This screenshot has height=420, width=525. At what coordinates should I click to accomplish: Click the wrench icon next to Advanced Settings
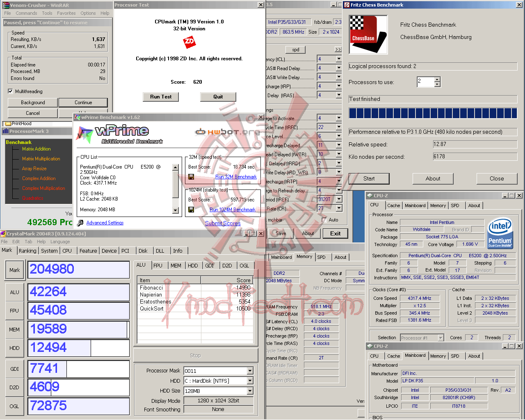[80, 223]
